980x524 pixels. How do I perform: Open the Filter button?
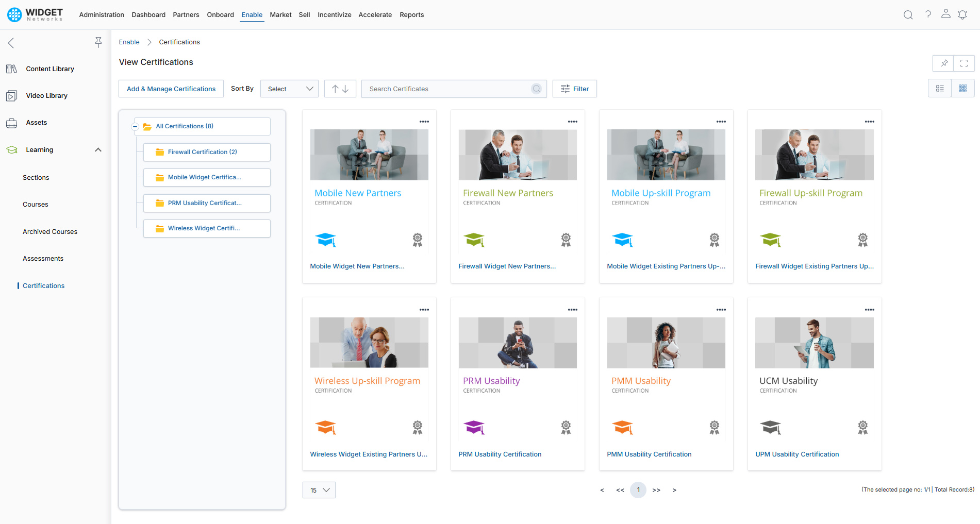coord(575,89)
